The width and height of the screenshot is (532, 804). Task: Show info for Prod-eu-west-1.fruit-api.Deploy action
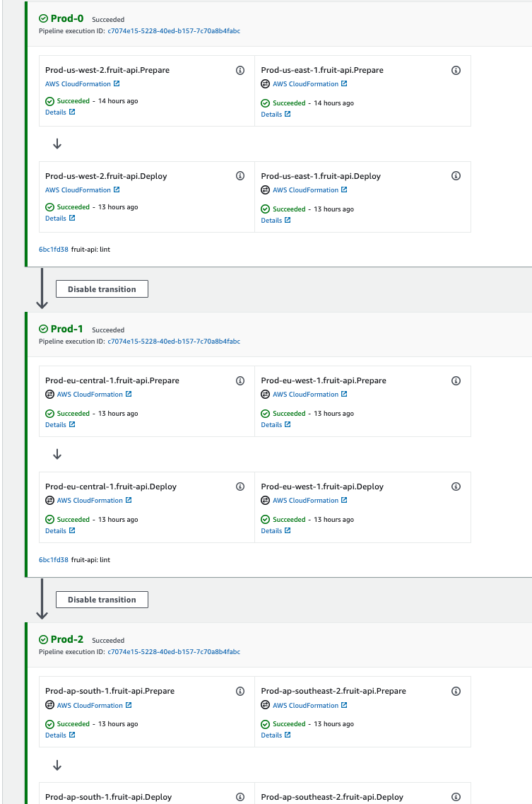click(456, 487)
